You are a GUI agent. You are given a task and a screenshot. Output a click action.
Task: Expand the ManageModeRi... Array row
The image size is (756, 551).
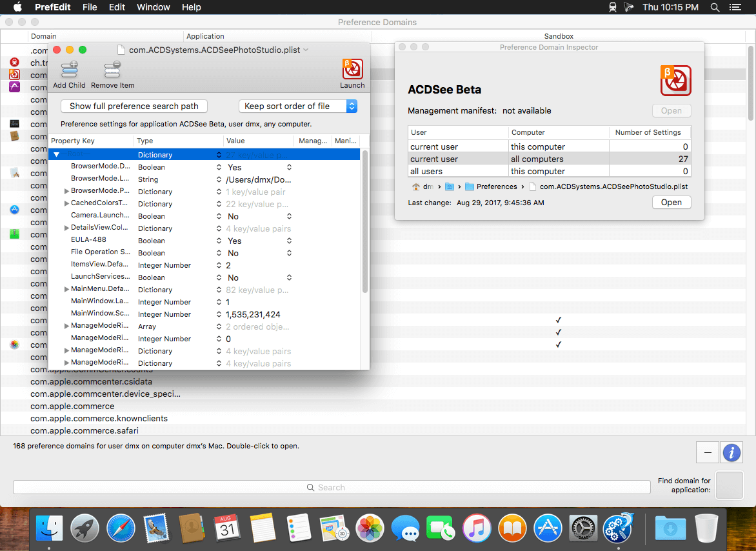coord(66,326)
